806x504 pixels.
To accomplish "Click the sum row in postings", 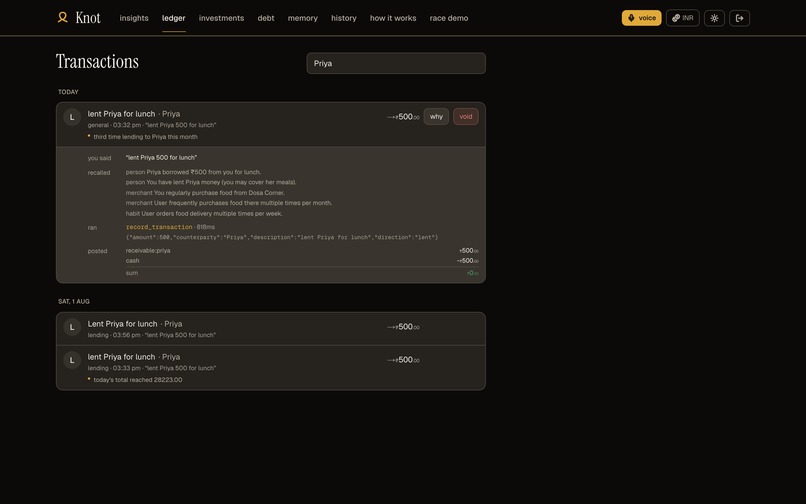I will (302, 273).
